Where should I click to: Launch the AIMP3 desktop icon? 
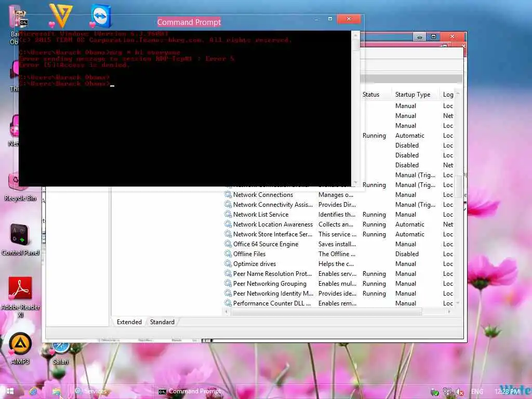pos(20,348)
